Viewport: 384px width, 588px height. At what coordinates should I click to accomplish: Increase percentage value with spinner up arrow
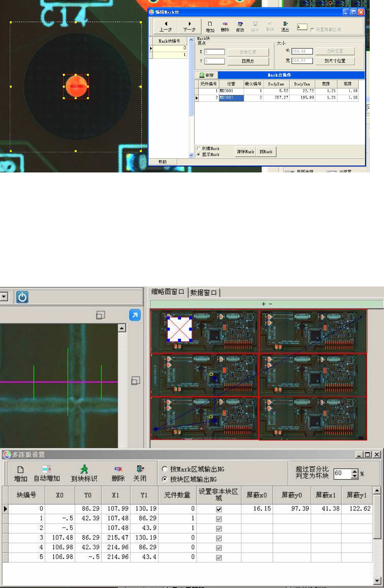click(354, 471)
